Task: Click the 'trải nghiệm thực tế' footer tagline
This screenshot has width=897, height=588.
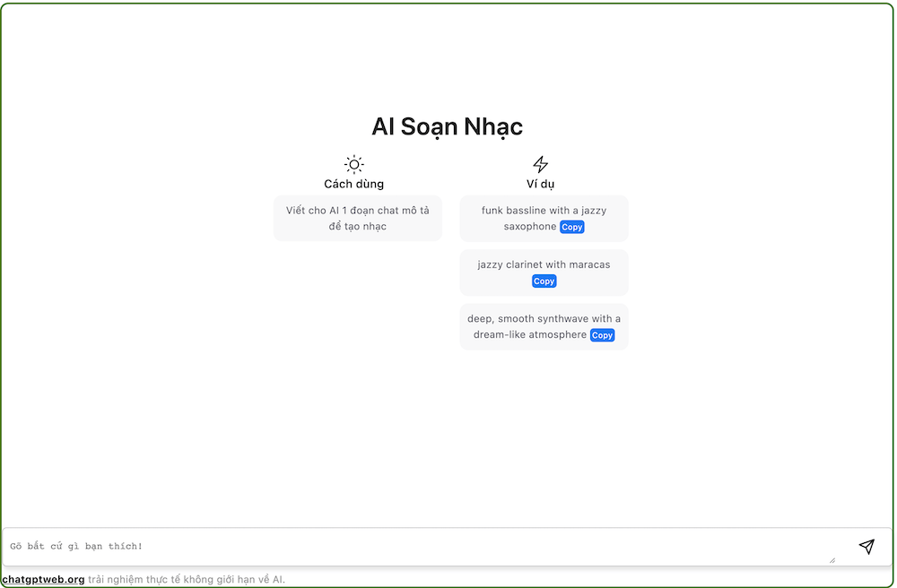Action: coord(187,579)
